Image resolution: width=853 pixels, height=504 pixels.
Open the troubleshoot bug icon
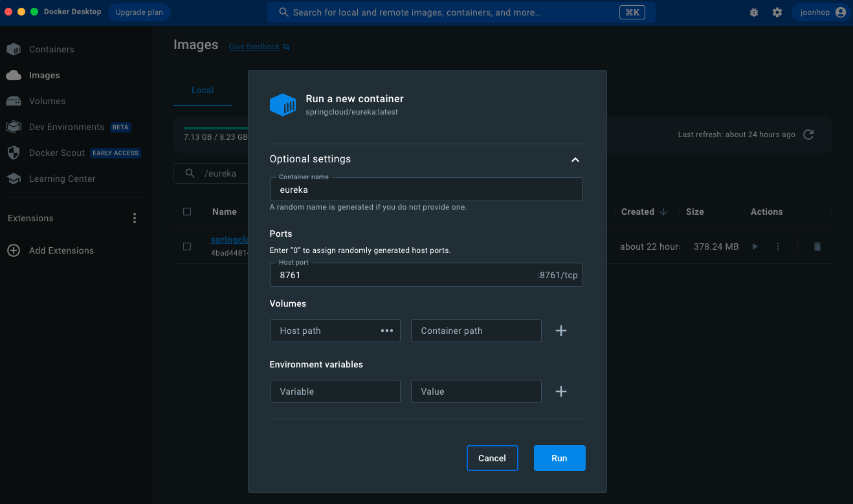(x=754, y=12)
